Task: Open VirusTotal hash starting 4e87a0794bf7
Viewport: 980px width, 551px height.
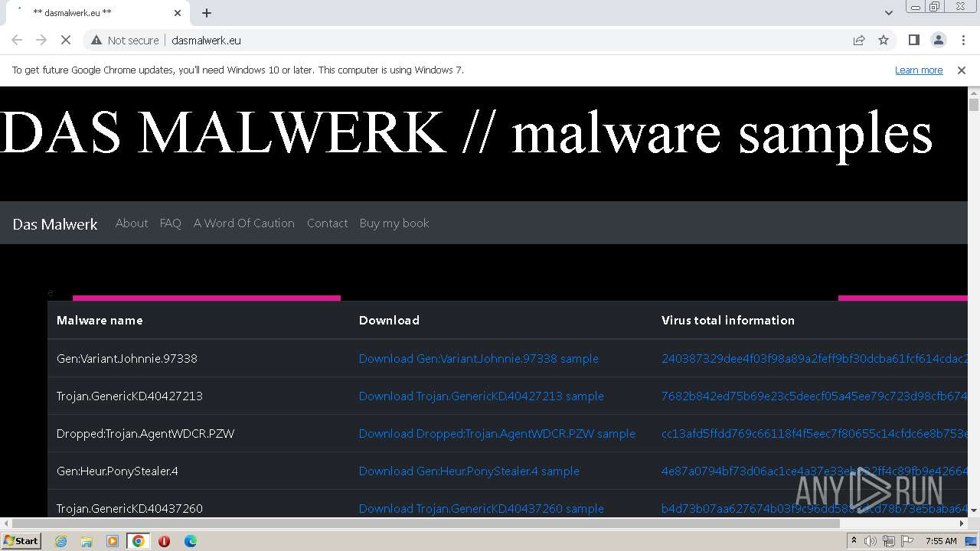Action: coord(814,471)
